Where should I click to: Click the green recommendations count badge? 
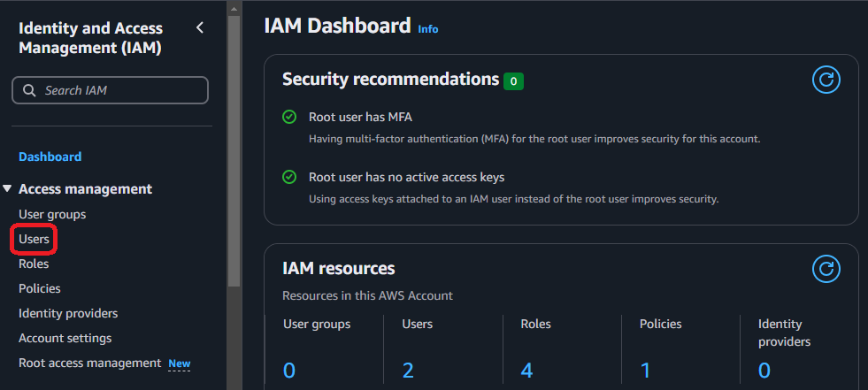tap(513, 81)
